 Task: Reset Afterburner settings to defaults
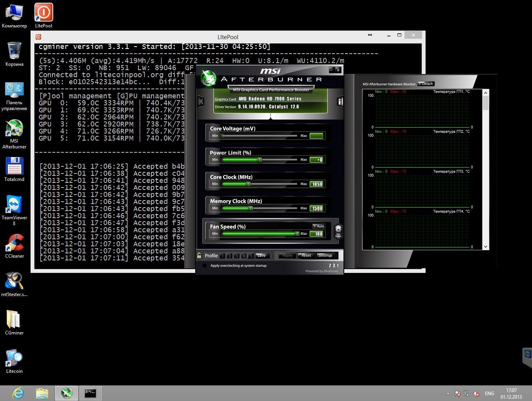(306, 255)
